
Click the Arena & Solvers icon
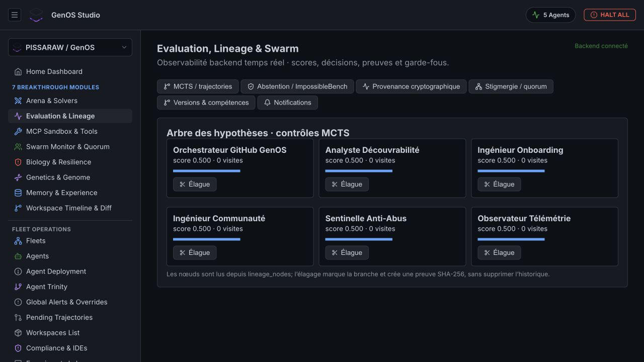click(x=18, y=101)
